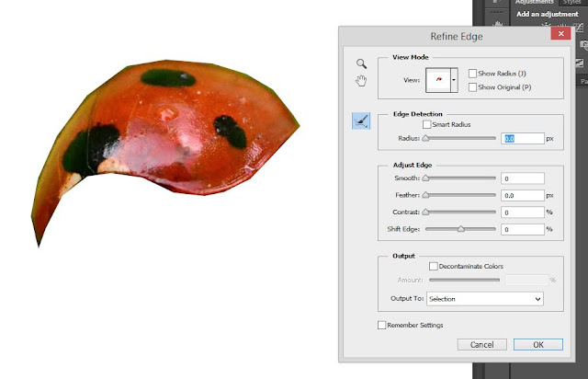Screen dimensions: 588x379
Task: Click the Smooth slider track
Action: coord(460,178)
